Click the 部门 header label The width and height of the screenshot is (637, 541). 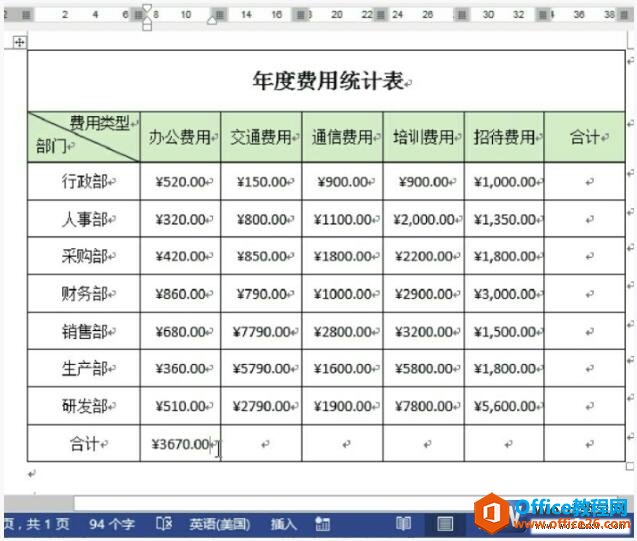click(x=51, y=146)
